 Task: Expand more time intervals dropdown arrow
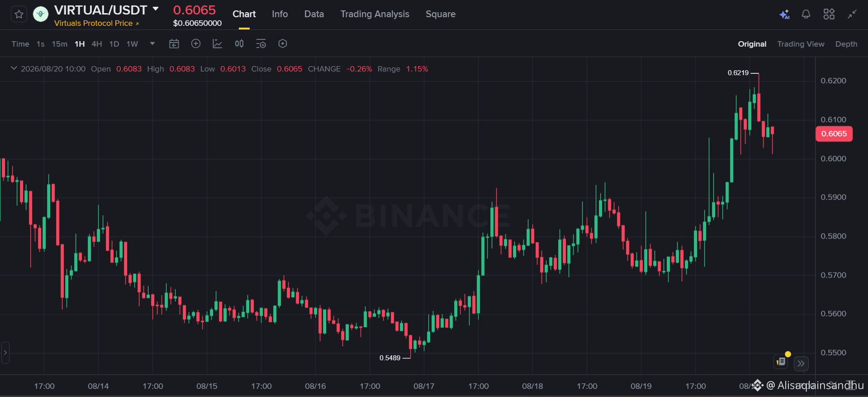[x=152, y=44]
